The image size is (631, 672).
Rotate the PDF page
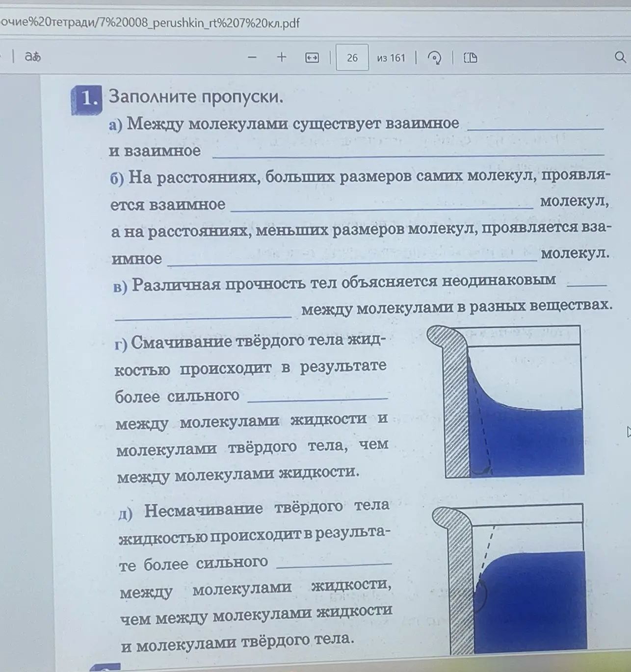click(434, 58)
